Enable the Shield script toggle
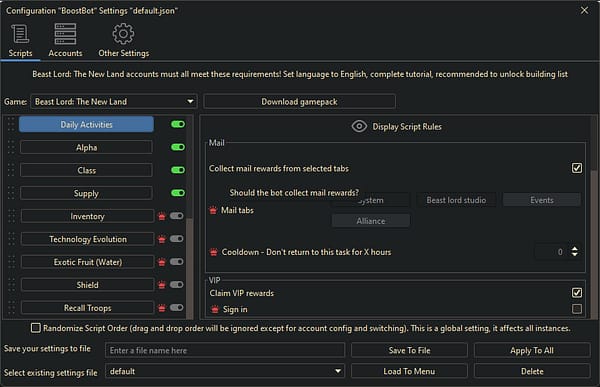The height and width of the screenshot is (387, 600). click(x=177, y=285)
